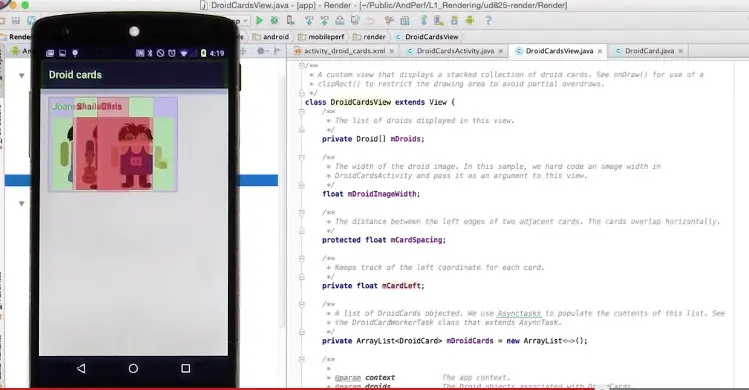Tap the phone's back navigation triangle

tap(81, 368)
